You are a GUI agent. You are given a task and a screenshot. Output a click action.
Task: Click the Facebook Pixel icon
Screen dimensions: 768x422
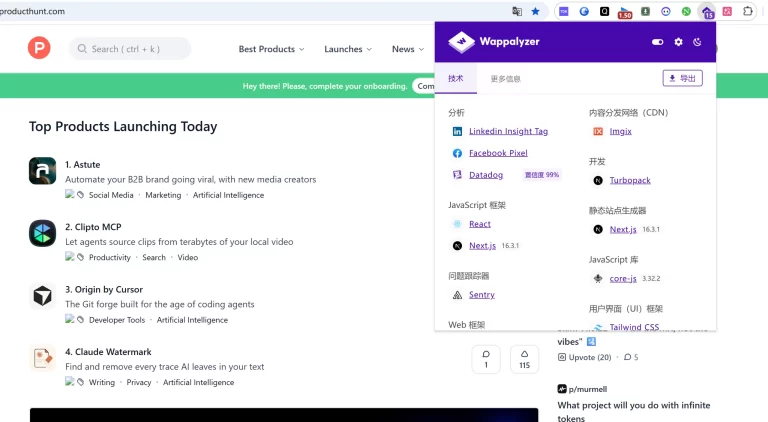coord(457,153)
